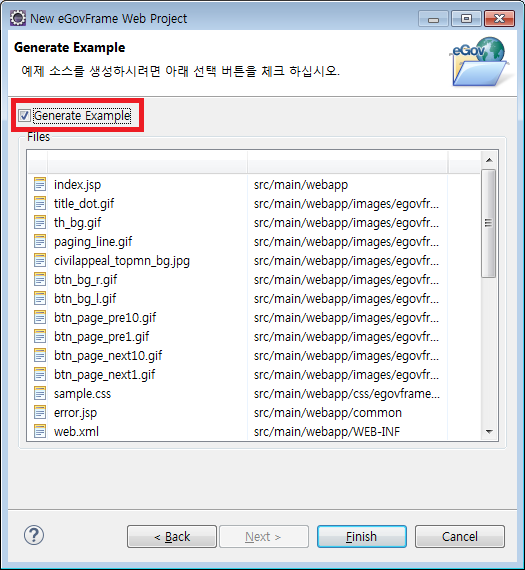Image resolution: width=525 pixels, height=570 pixels.
Task: Click the eGovFrame gear icon in title bar
Action: [18, 18]
